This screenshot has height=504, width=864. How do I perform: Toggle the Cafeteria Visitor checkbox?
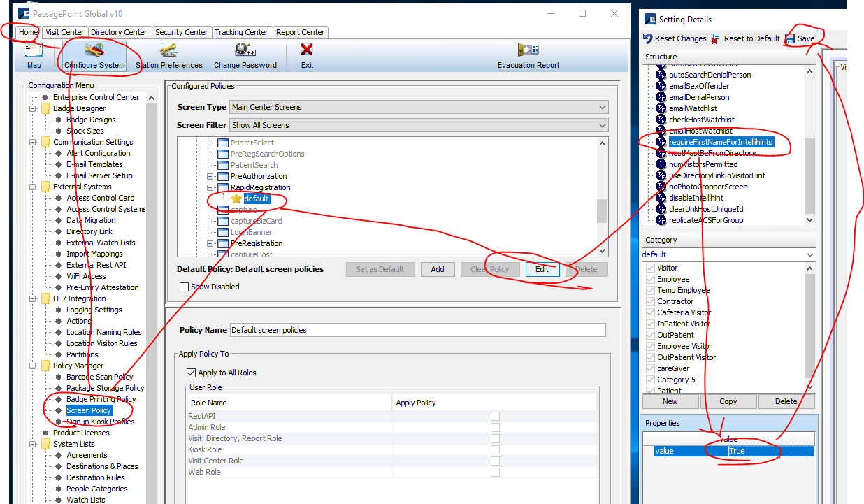pyautogui.click(x=651, y=312)
